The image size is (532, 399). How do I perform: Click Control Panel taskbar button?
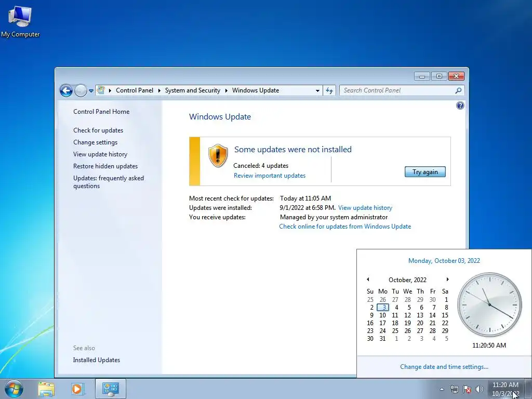click(x=111, y=389)
